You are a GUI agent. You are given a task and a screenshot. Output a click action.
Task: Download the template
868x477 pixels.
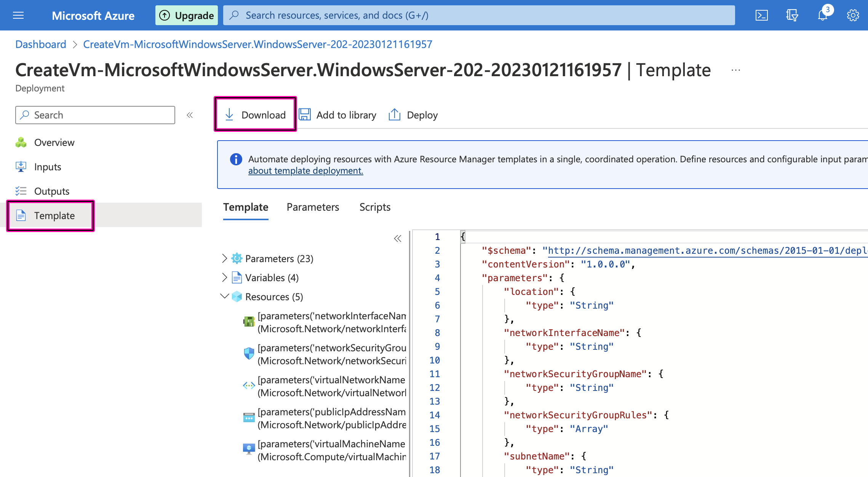point(255,115)
